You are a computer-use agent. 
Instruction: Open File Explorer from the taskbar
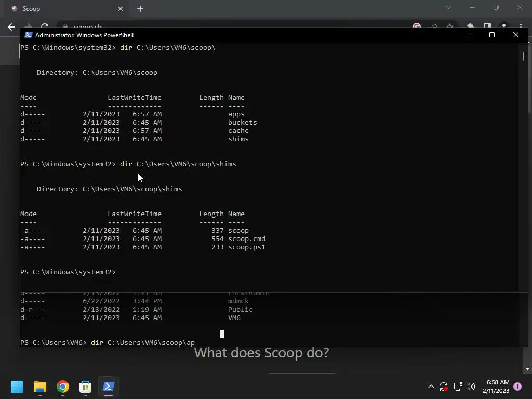point(39,387)
